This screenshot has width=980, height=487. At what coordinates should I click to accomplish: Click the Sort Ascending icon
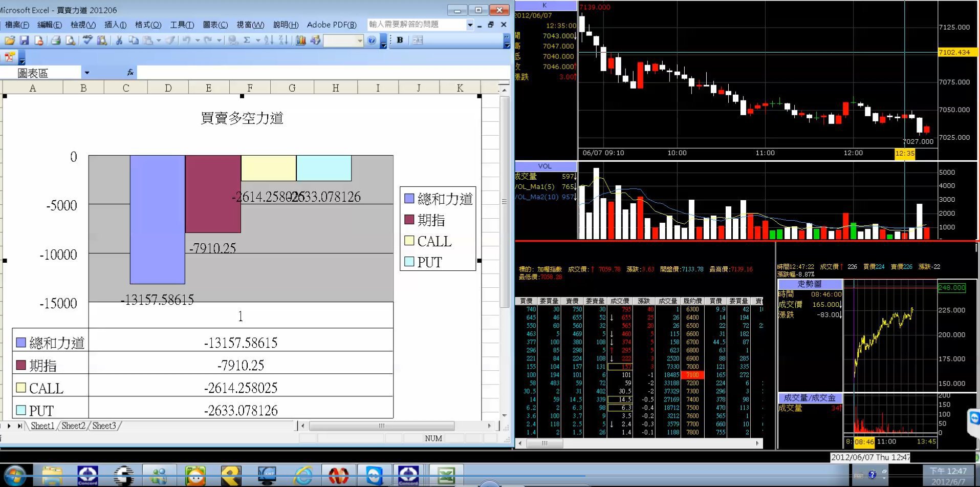[x=269, y=40]
